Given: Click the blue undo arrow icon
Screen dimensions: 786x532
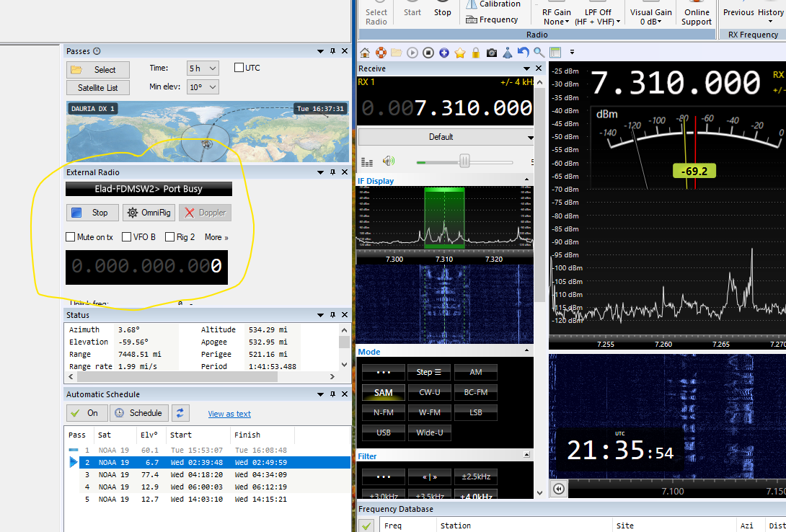Looking at the screenshot, I should click(524, 53).
